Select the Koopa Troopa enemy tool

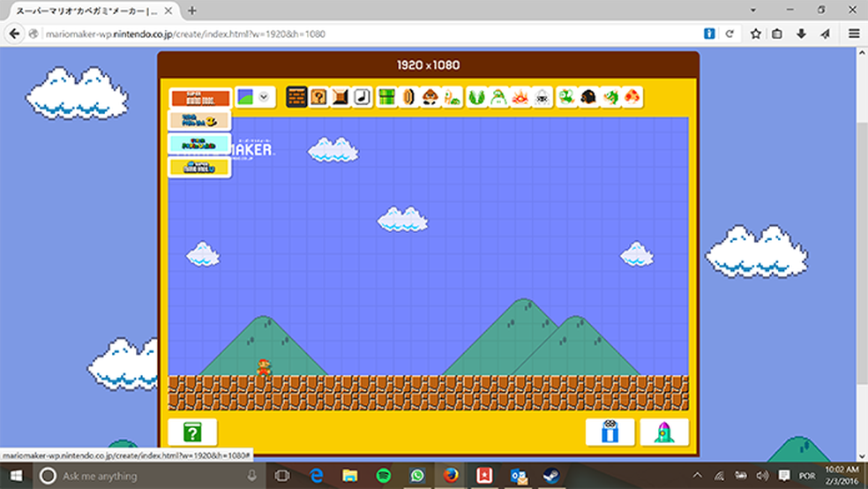pyautogui.click(x=453, y=97)
